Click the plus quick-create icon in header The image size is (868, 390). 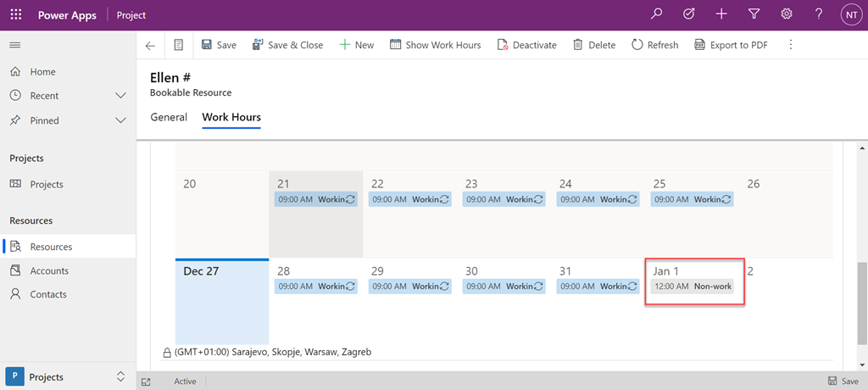click(x=721, y=14)
